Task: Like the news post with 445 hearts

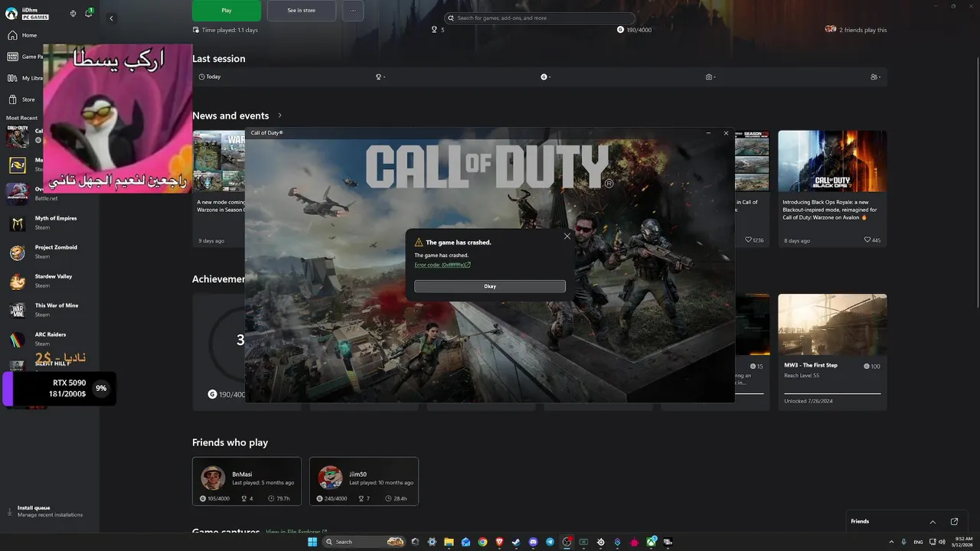Action: point(872,240)
